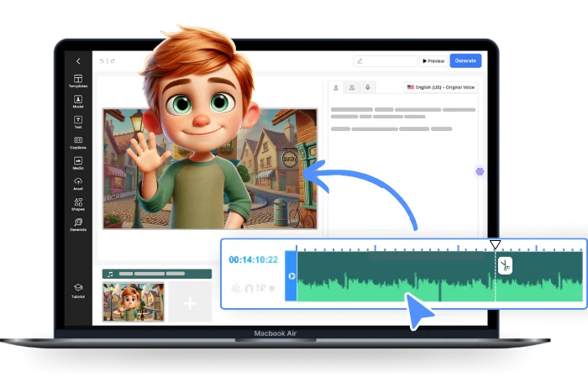The image size is (588, 382).
Task: Select the two-person conversation tab
Action: 352,87
